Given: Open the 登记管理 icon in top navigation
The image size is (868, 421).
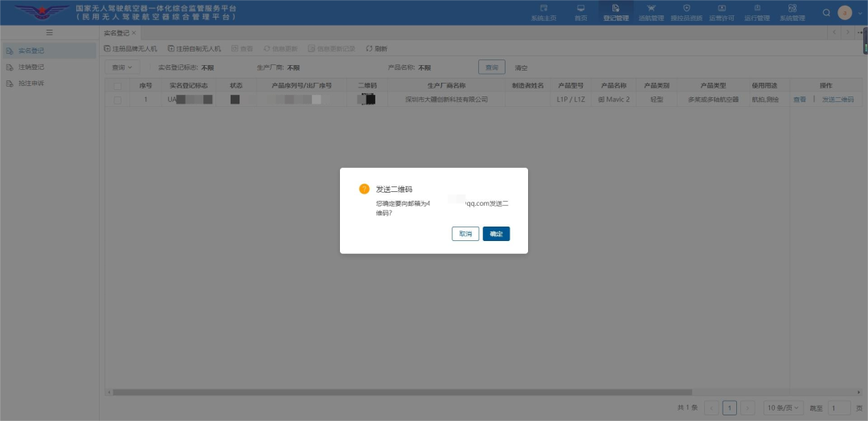Looking at the screenshot, I should pyautogui.click(x=616, y=9).
